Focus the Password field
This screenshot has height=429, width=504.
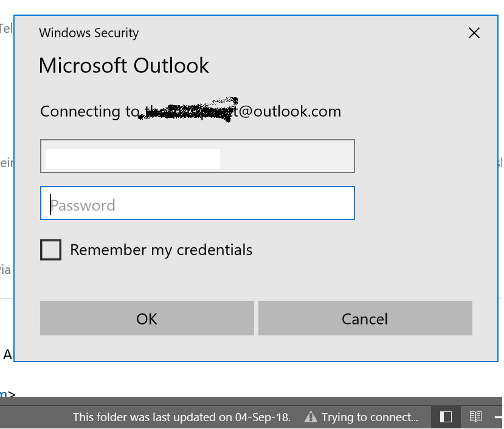click(198, 203)
